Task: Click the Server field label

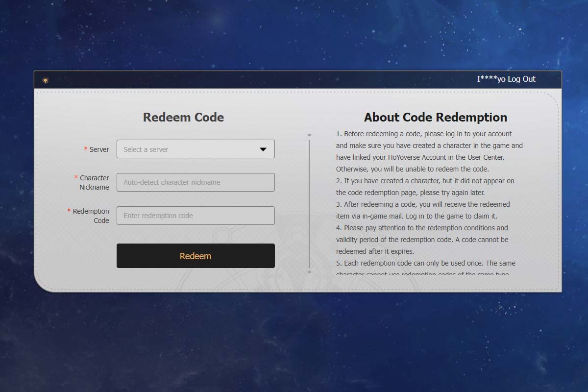Action: coord(99,149)
